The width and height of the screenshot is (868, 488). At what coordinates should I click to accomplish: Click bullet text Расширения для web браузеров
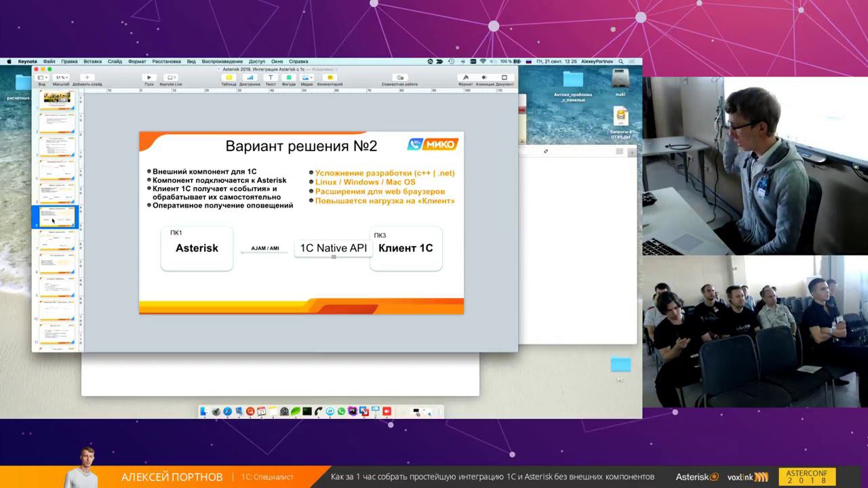380,191
